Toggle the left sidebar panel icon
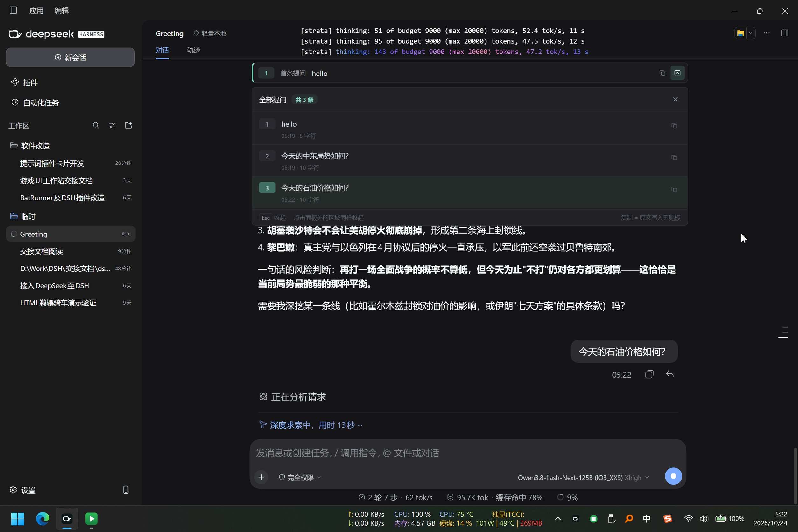798x532 pixels. pyautogui.click(x=13, y=10)
